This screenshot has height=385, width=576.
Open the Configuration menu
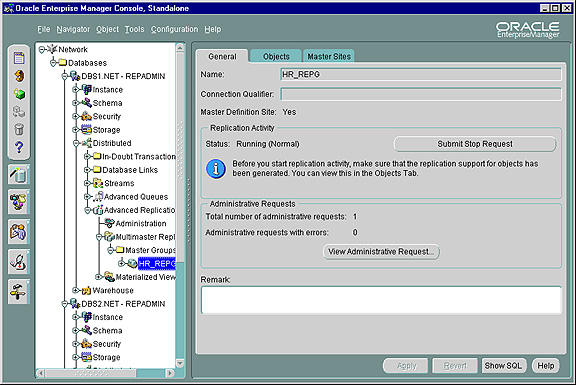pyautogui.click(x=174, y=29)
